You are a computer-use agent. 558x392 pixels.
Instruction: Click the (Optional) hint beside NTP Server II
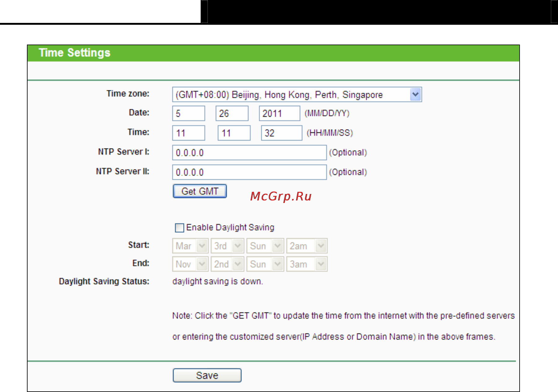348,172
